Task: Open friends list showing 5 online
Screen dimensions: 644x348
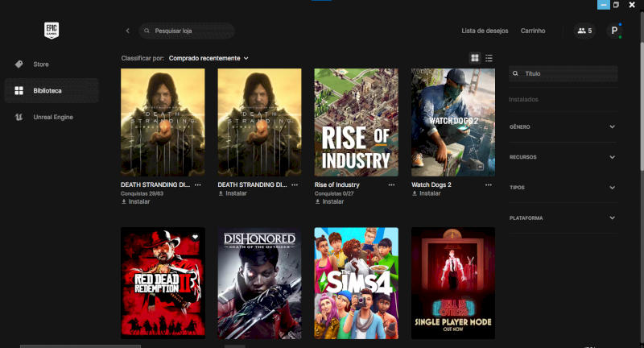Action: (584, 31)
